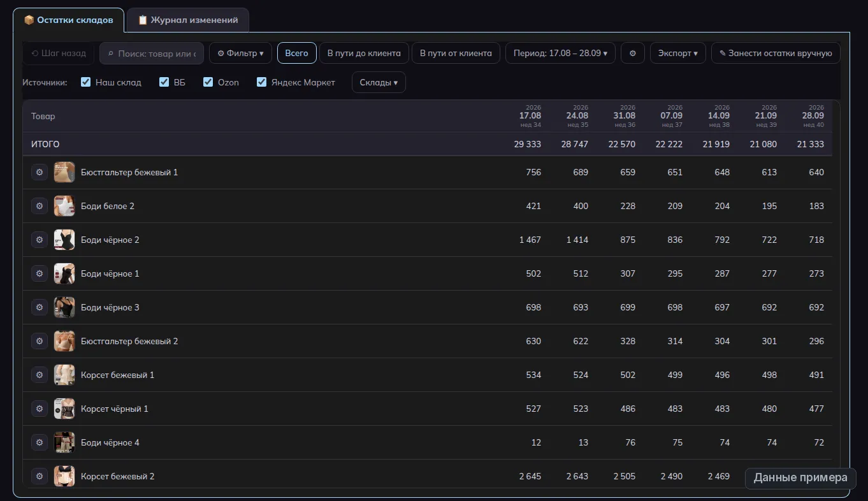Image resolution: width=868 pixels, height=501 pixels.
Task: Click the Корсет бежевый 2 product name
Action: tap(117, 476)
